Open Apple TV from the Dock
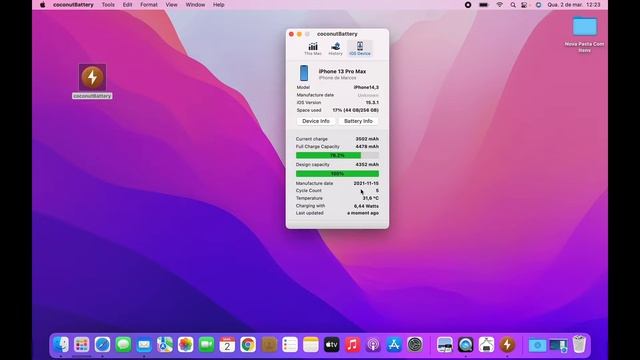 [x=331, y=345]
